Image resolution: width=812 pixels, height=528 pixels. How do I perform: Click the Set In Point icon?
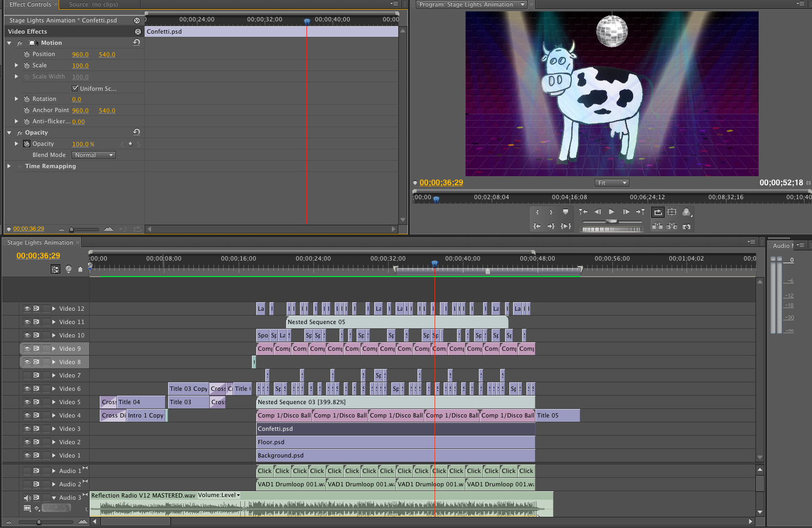pyautogui.click(x=537, y=212)
